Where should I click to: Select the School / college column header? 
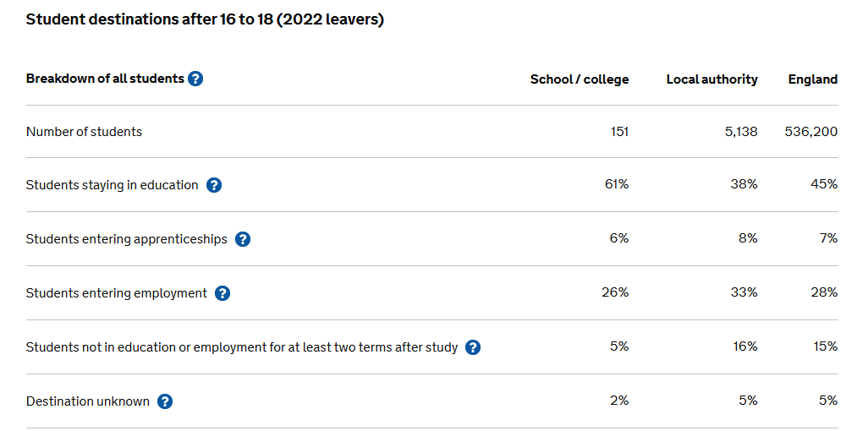click(x=580, y=79)
